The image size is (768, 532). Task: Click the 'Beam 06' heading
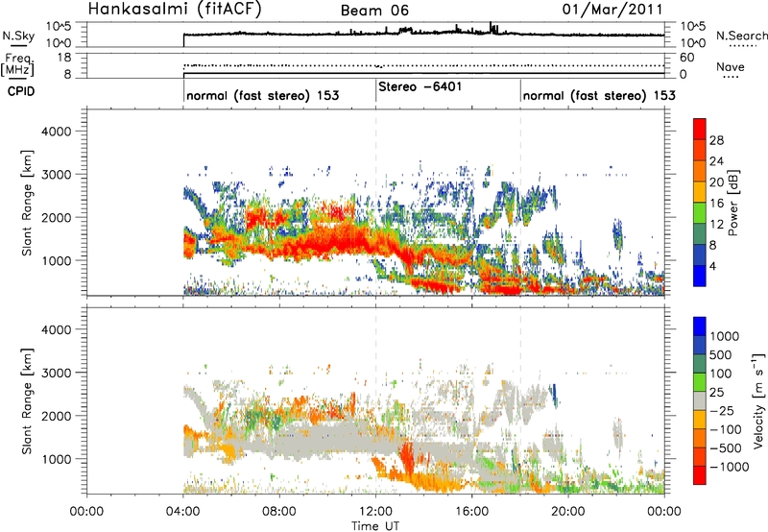click(x=374, y=11)
